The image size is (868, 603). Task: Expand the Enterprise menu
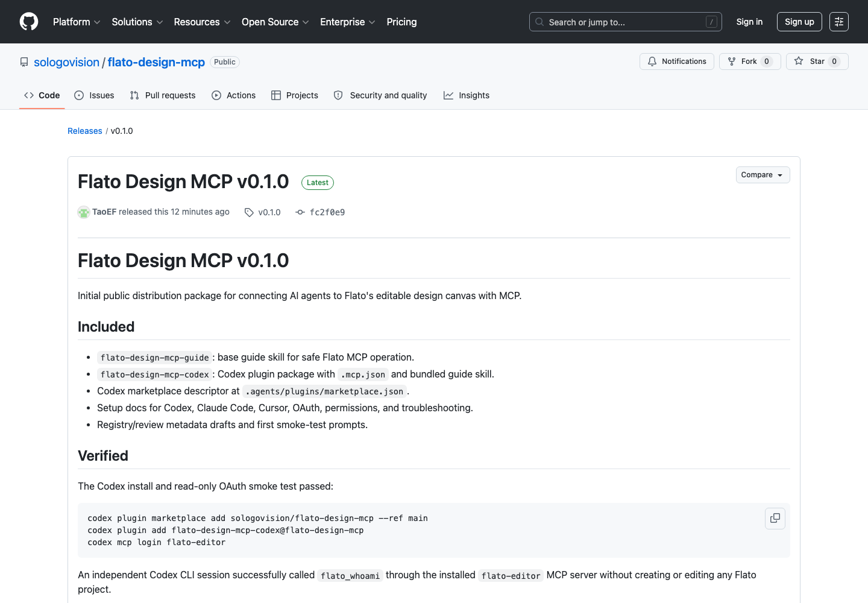(348, 22)
